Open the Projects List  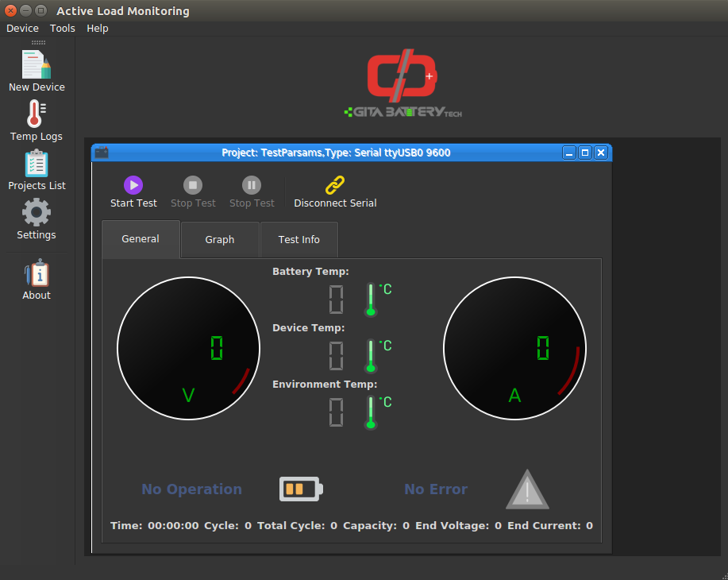pos(37,164)
